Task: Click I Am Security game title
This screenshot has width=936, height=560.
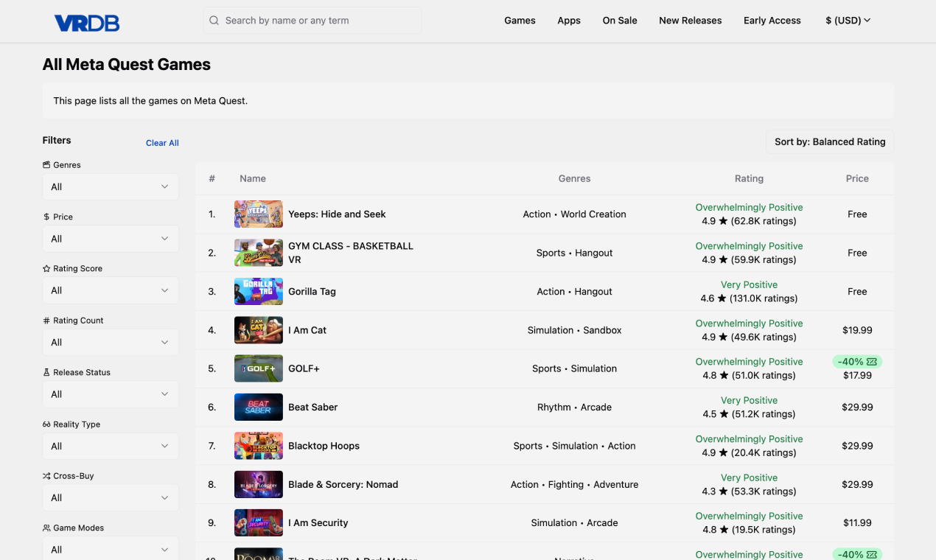Action: click(x=318, y=523)
